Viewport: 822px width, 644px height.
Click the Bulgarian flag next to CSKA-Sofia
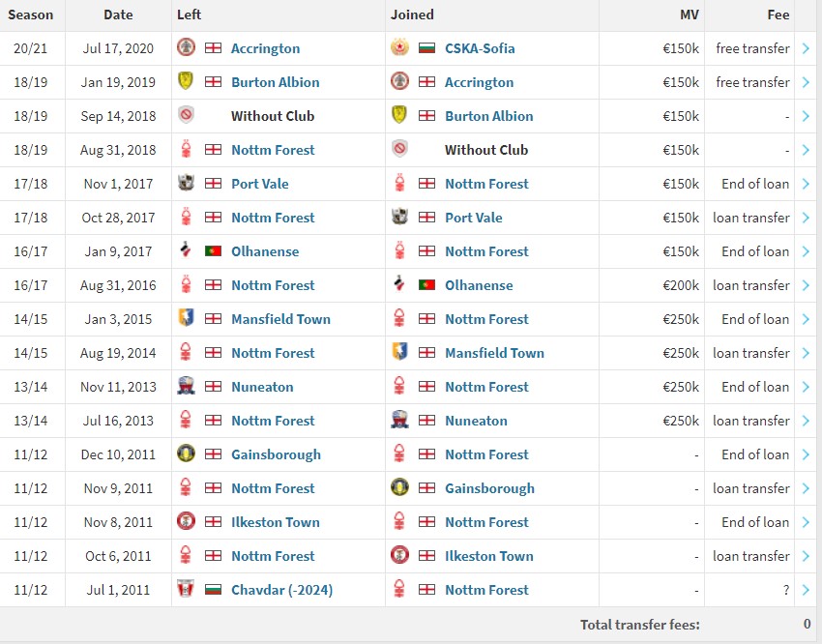coord(426,48)
